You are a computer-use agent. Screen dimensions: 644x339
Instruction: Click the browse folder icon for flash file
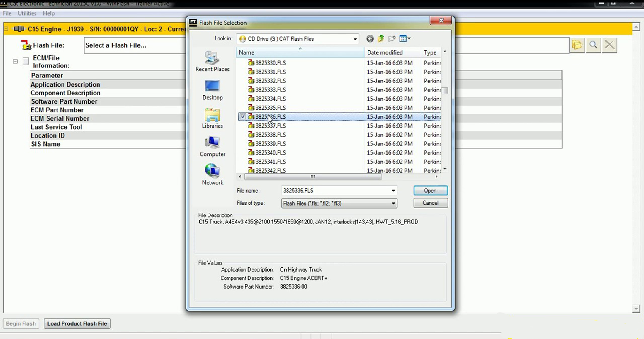tap(577, 45)
